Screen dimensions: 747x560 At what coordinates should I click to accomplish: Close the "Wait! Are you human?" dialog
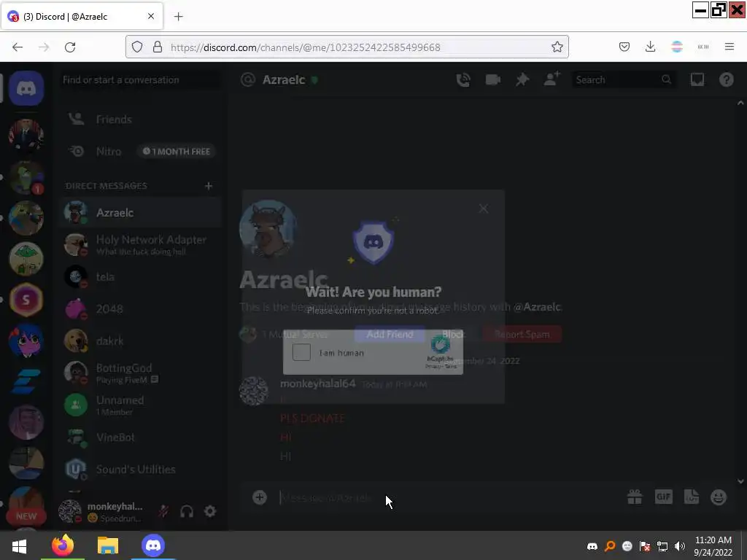(483, 209)
